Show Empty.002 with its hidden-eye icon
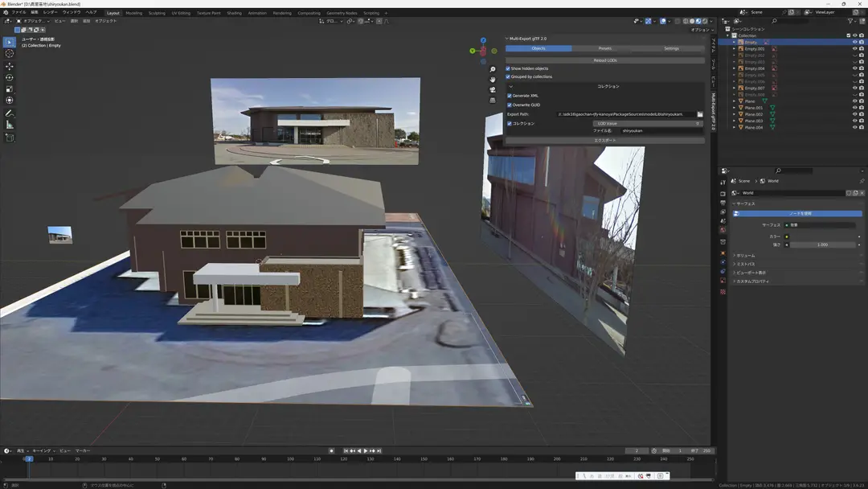Image resolution: width=868 pixels, height=489 pixels. tap(854, 55)
